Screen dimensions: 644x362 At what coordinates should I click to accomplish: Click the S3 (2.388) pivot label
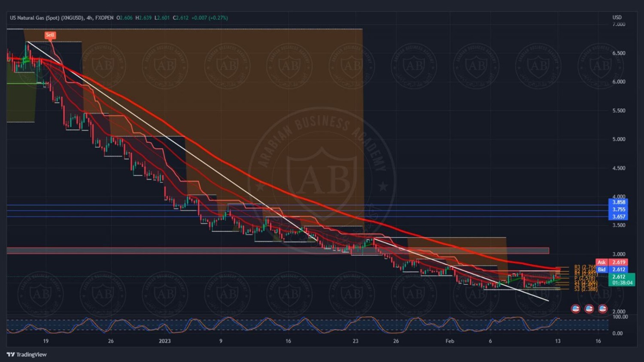(586, 289)
